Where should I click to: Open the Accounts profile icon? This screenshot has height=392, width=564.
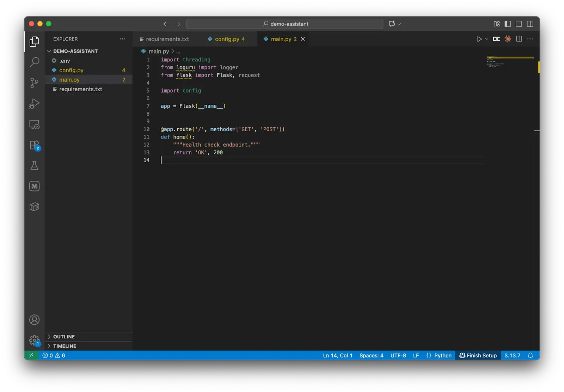point(34,320)
